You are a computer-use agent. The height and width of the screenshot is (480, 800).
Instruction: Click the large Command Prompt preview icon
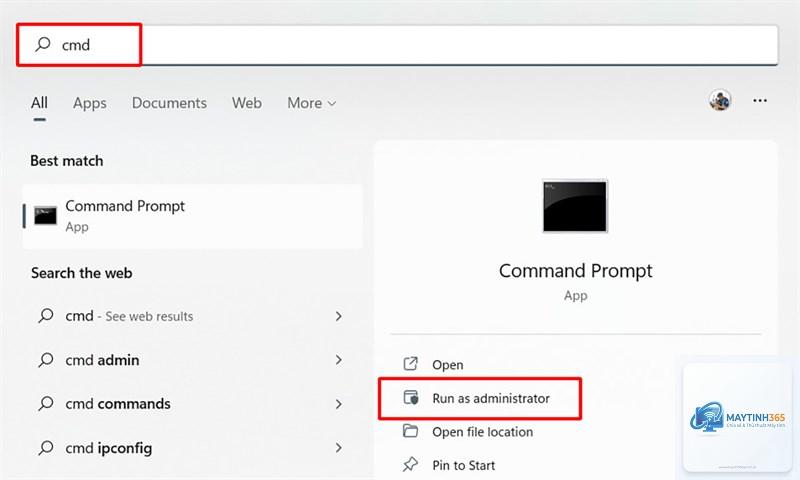[575, 206]
